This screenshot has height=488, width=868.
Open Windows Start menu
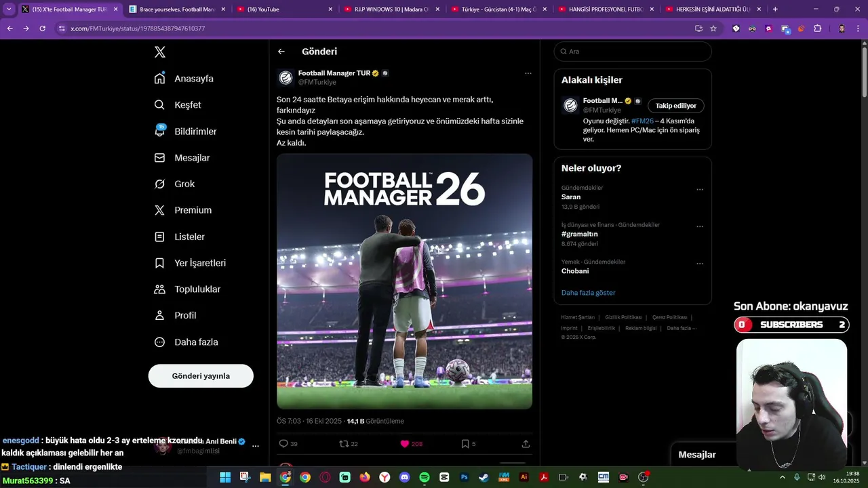pyautogui.click(x=225, y=477)
